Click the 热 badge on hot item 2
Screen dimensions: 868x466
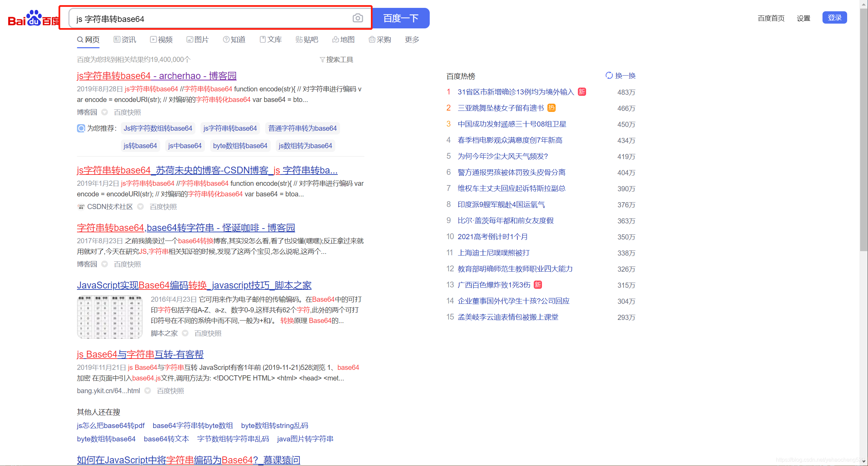[x=552, y=108]
